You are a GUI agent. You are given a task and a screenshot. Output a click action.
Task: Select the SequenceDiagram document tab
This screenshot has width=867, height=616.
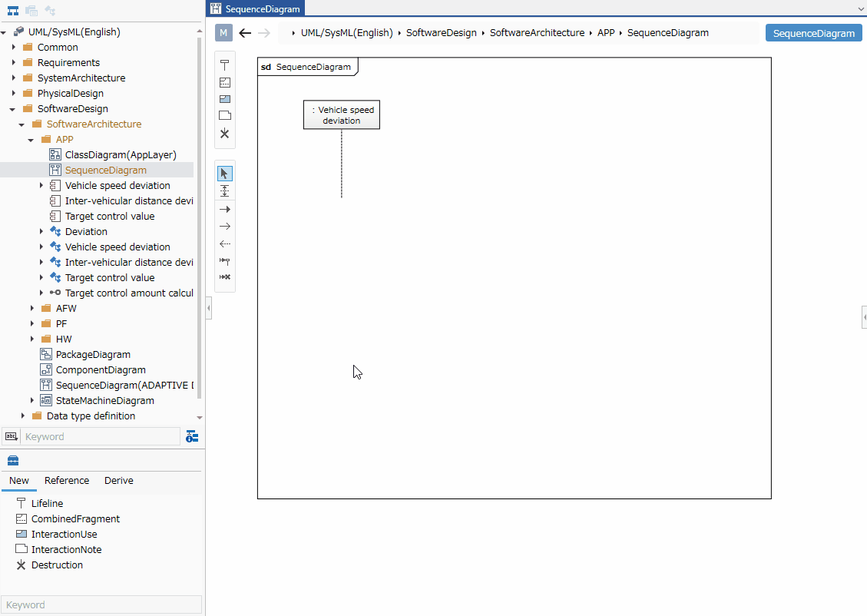[x=256, y=9]
